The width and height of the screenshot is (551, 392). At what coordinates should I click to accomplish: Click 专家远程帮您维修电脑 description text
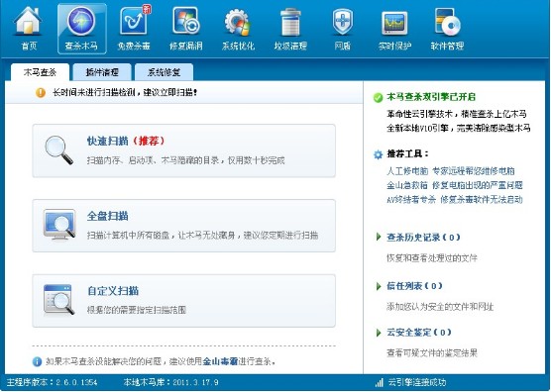pyautogui.click(x=474, y=171)
